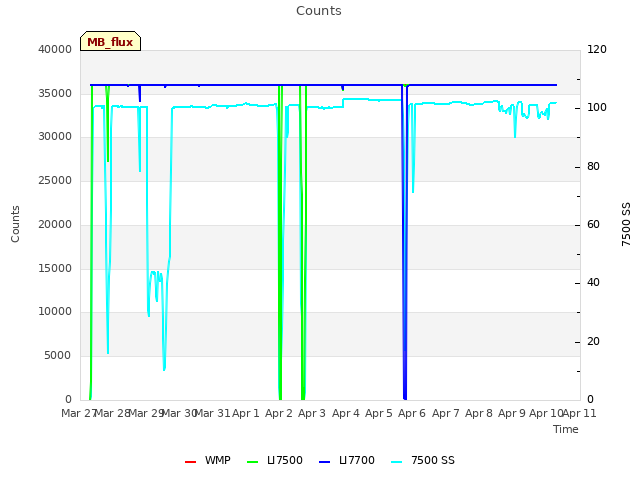The image size is (640, 480).
Task: Click the red WMP legend color swatch
Action: tap(190, 462)
